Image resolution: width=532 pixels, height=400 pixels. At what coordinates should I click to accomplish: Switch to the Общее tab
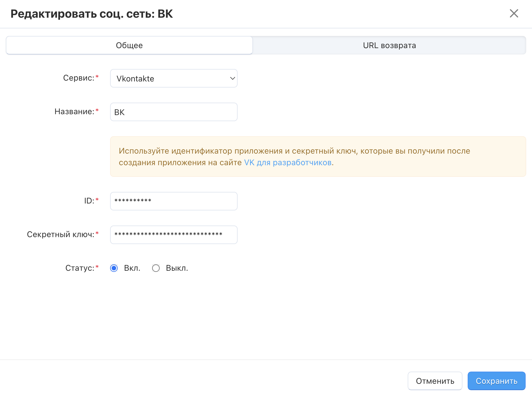click(x=129, y=46)
